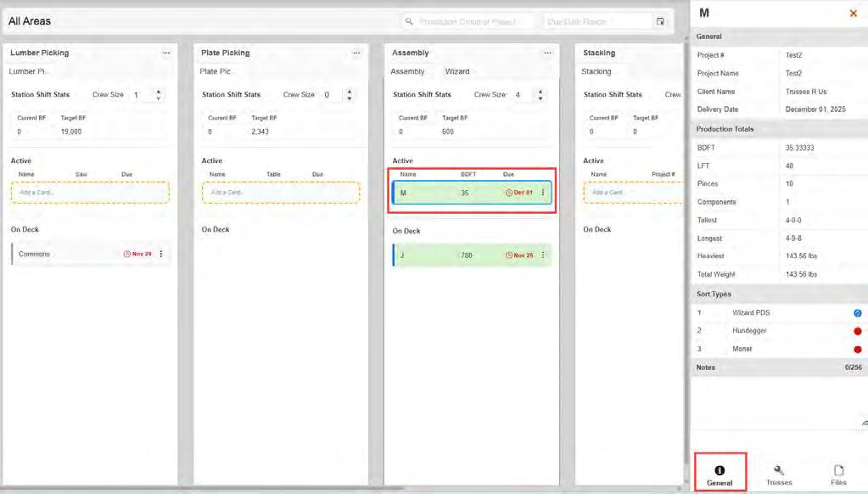Click the Project Name value Test2
The width and height of the screenshot is (868, 494).
tap(793, 73)
